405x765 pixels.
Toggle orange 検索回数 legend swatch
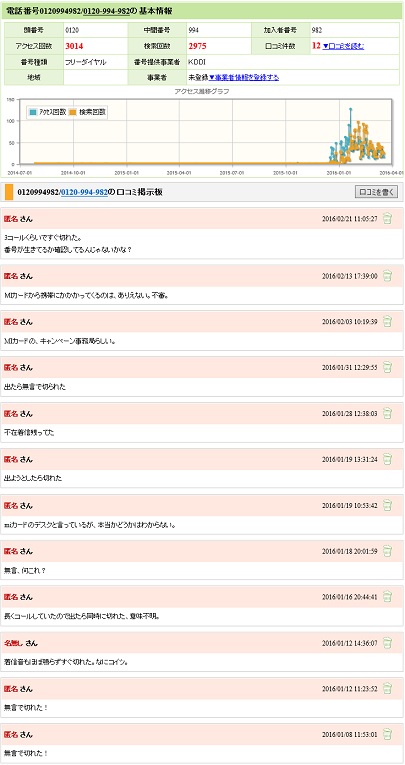click(x=73, y=112)
